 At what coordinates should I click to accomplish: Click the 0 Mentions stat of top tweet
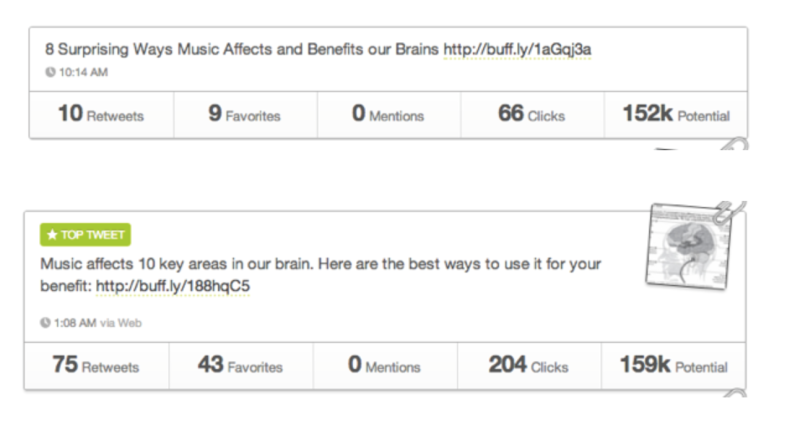tap(385, 365)
